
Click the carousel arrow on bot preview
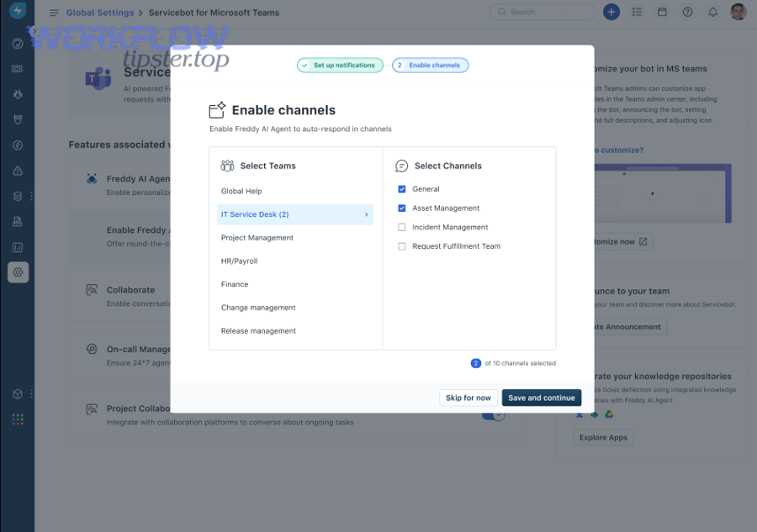(x=652, y=192)
